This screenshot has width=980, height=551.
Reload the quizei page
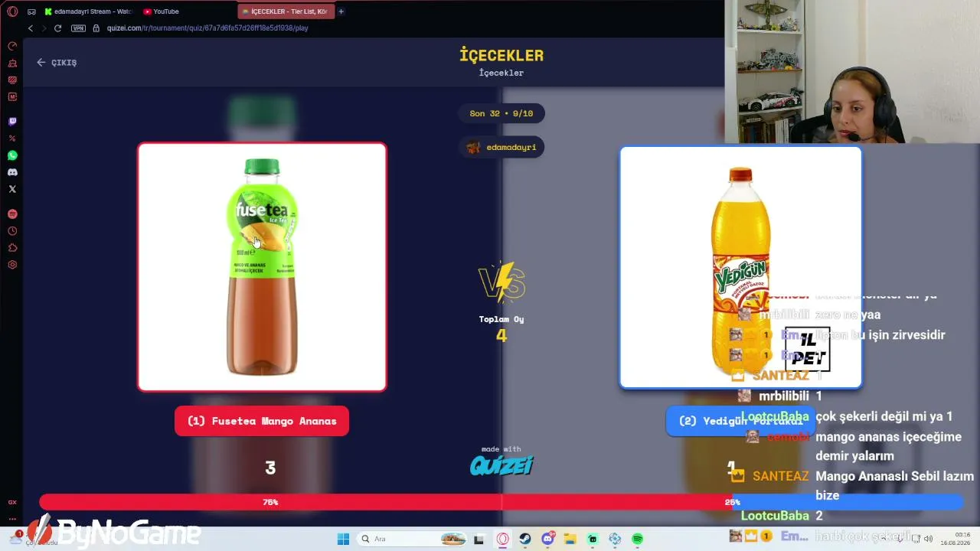click(x=57, y=28)
